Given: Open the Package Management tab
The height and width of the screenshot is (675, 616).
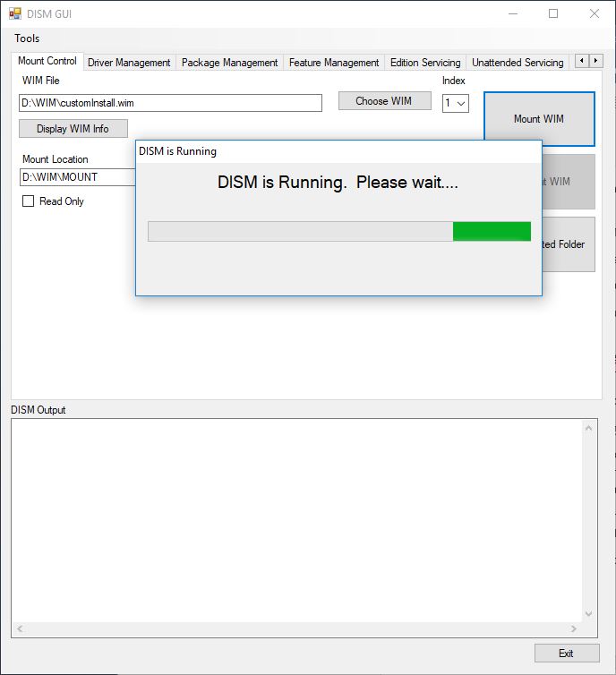Looking at the screenshot, I should [229, 63].
